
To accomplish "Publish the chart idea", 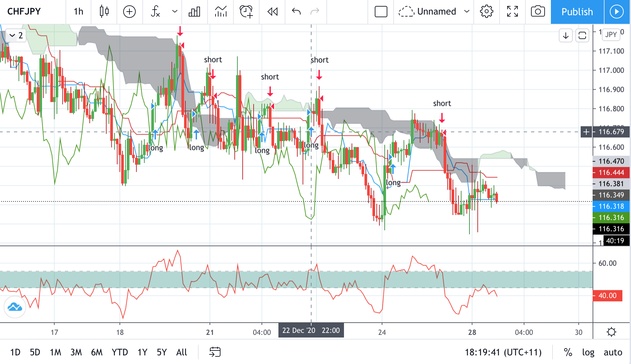I will (x=577, y=12).
